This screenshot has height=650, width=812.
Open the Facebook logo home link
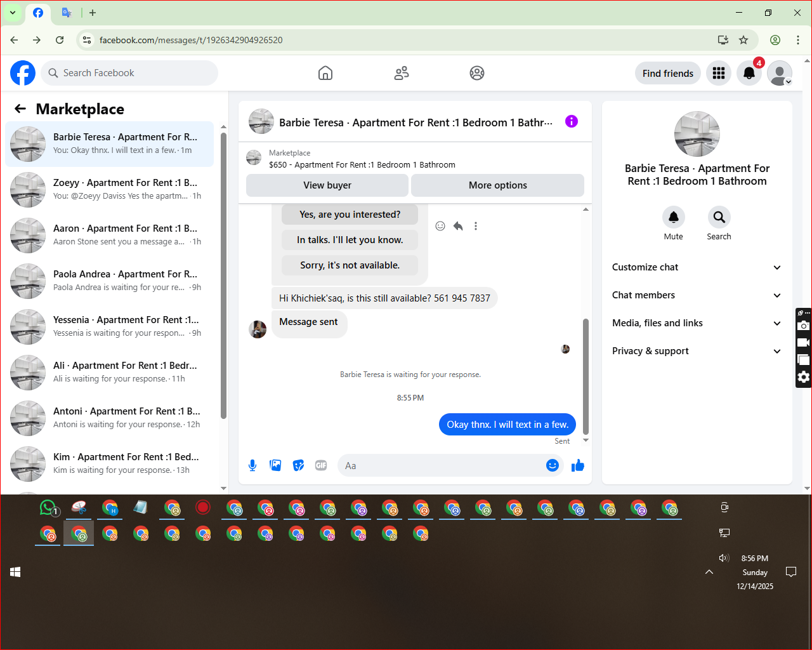[x=23, y=73]
